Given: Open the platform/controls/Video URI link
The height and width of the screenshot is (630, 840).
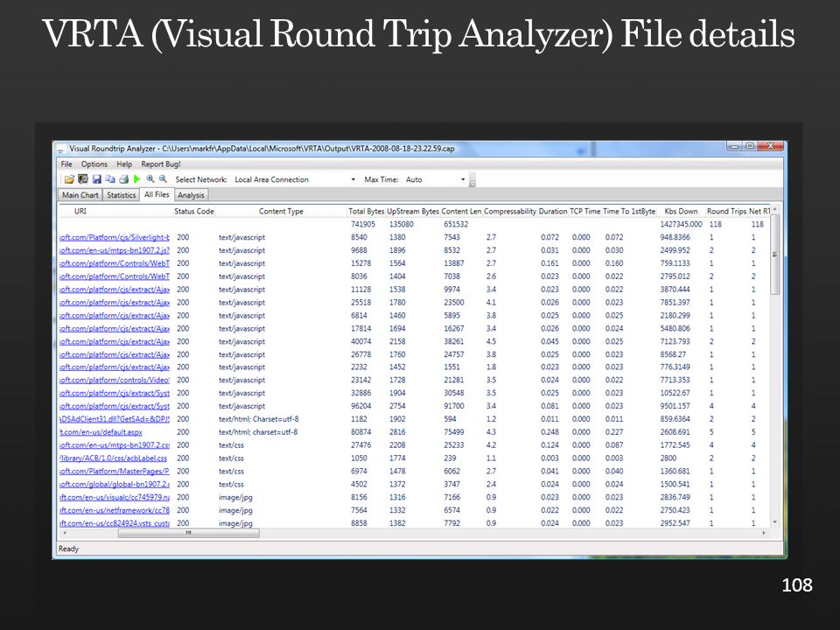Looking at the screenshot, I should click(114, 380).
